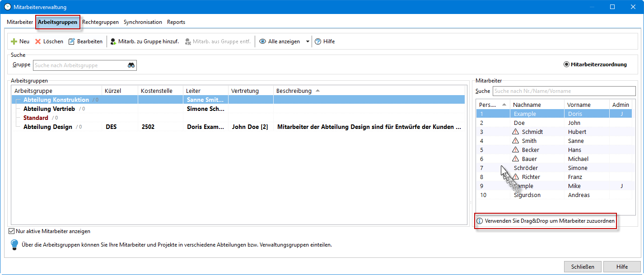Enable the Nur aktive Mitarbeiter anzeigen checkbox

[10, 231]
